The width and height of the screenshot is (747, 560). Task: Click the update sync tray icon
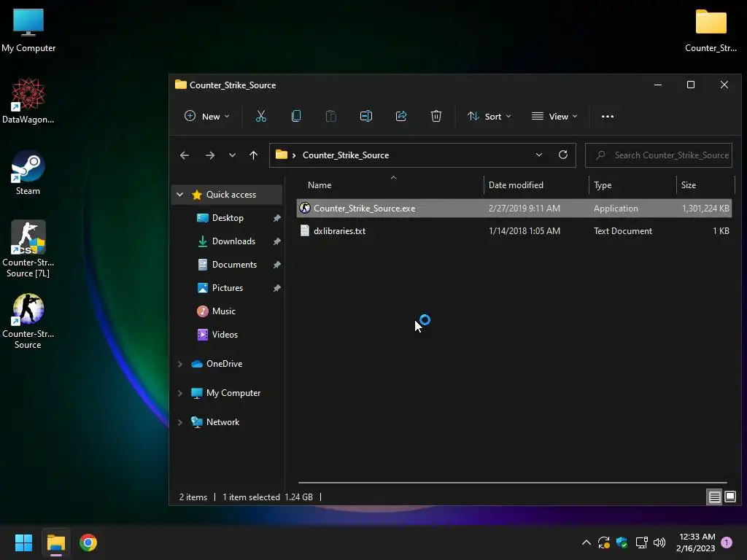click(603, 542)
